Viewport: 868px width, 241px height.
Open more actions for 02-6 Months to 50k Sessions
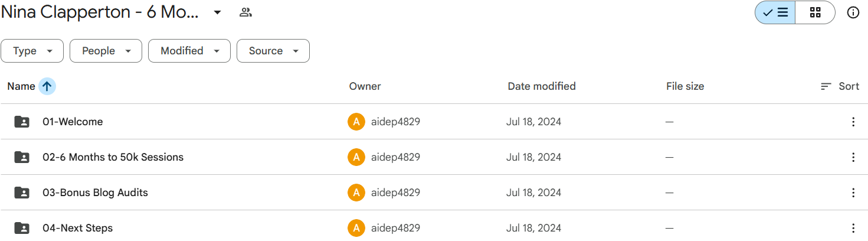853,157
